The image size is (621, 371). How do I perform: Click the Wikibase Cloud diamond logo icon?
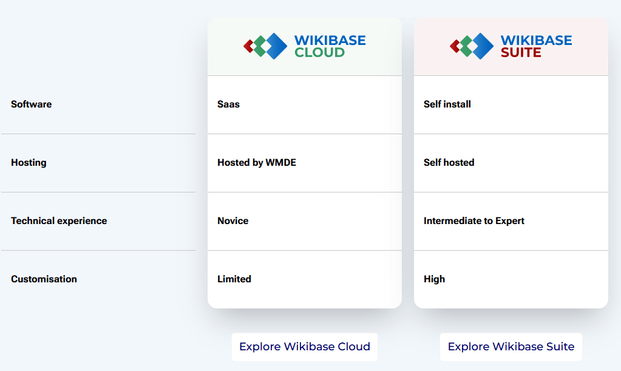coord(265,46)
